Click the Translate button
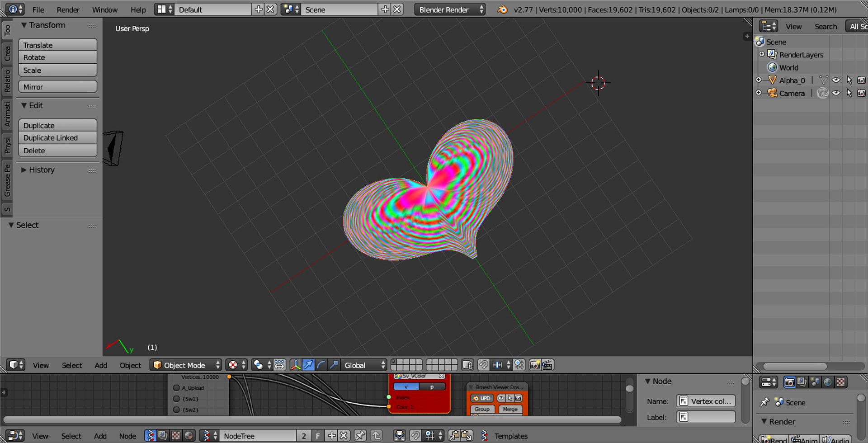The image size is (868, 443). 57,45
